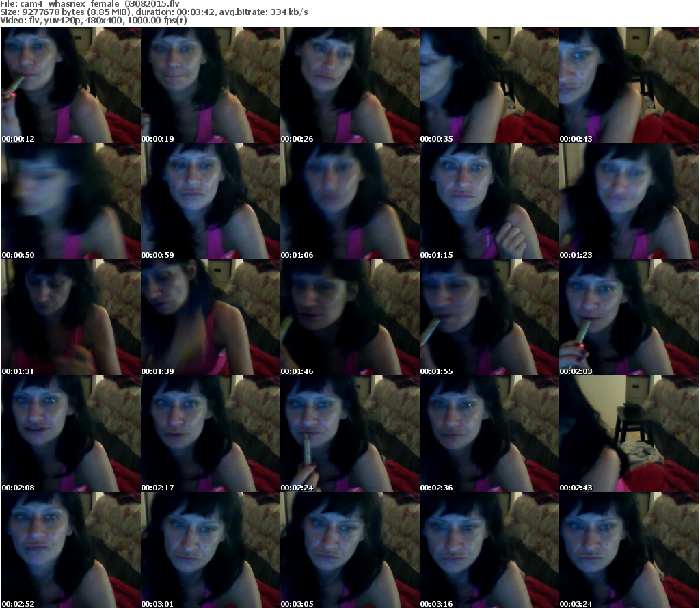Click the 'File:' name line in the header
Image resolution: width=700 pixels, height=608 pixels.
(x=90, y=4)
